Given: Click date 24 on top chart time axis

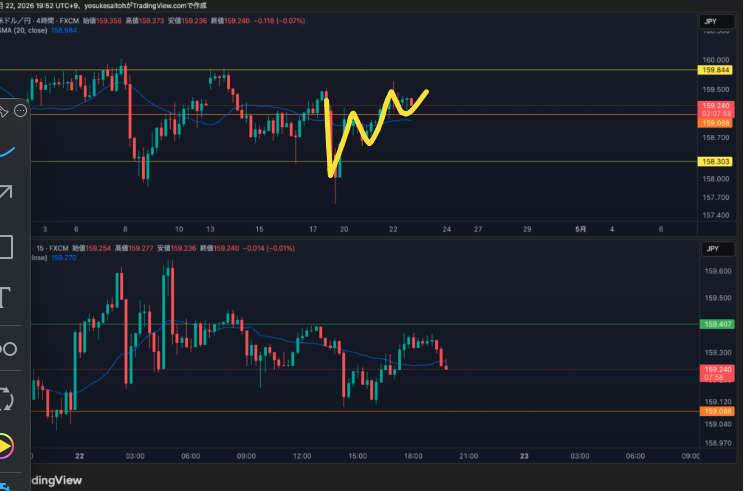Looking at the screenshot, I should click(447, 228).
